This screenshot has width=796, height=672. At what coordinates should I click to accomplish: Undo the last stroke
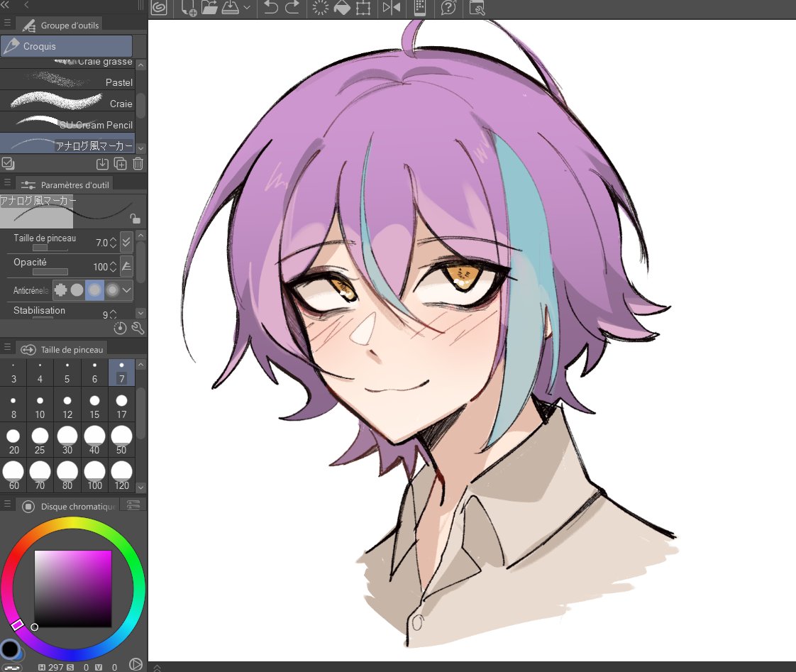(x=271, y=8)
